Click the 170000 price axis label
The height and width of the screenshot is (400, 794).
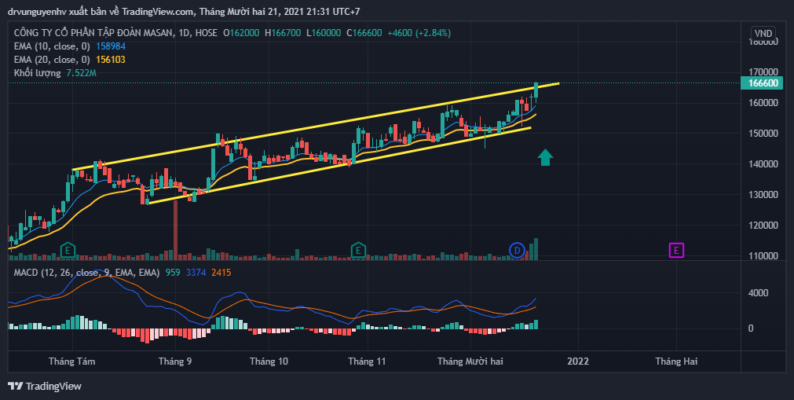pos(763,72)
